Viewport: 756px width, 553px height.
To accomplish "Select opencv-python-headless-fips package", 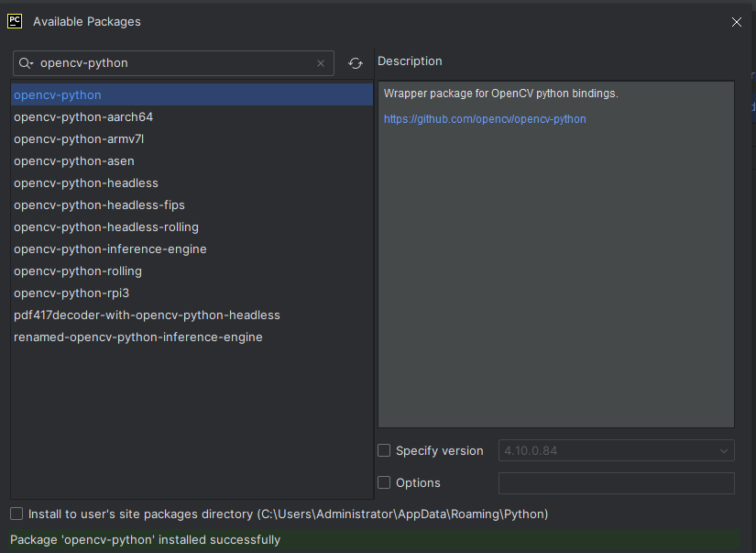I will pyautogui.click(x=192, y=205).
